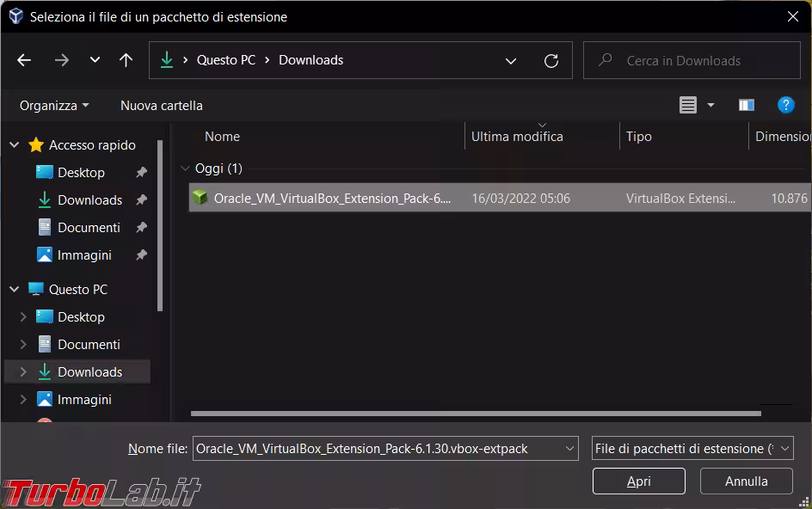The width and height of the screenshot is (812, 509).
Task: Open the help question mark icon
Action: (x=785, y=105)
